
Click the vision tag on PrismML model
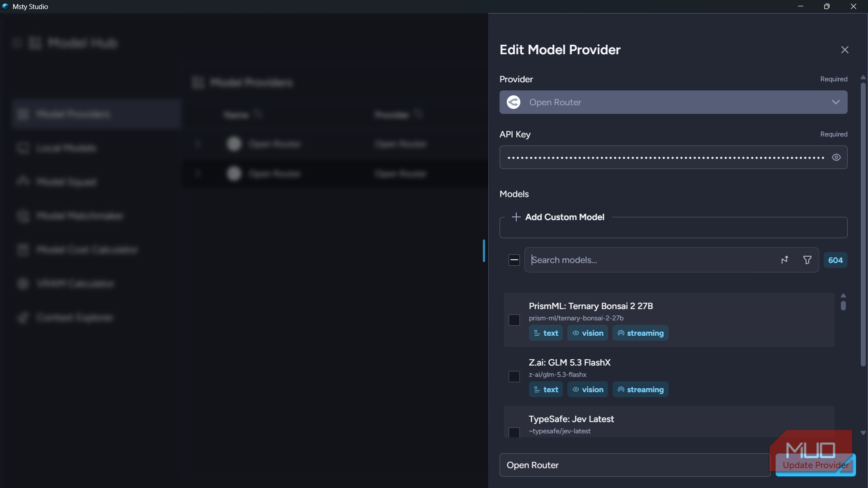pyautogui.click(x=588, y=333)
